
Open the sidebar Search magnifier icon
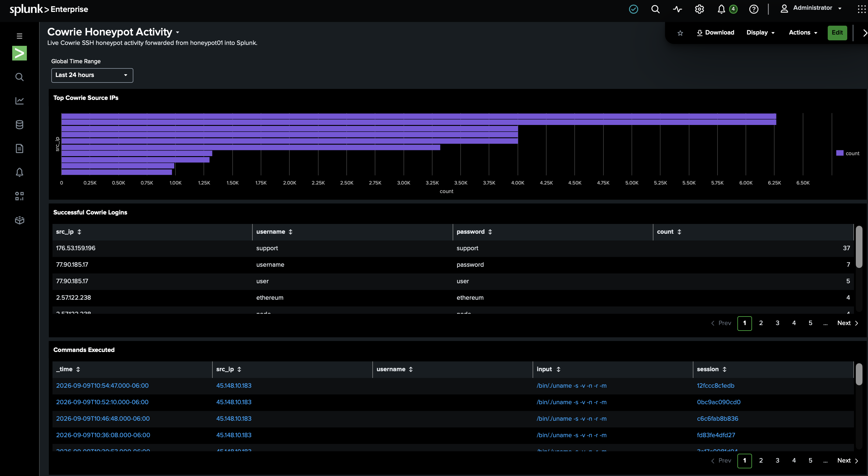20,77
